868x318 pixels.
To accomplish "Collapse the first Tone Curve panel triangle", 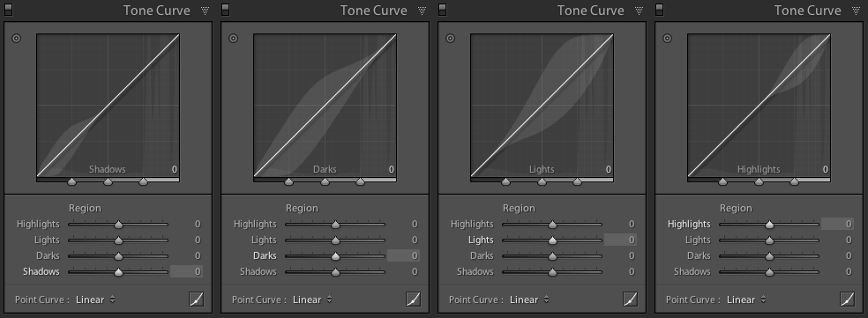I will 206,11.
